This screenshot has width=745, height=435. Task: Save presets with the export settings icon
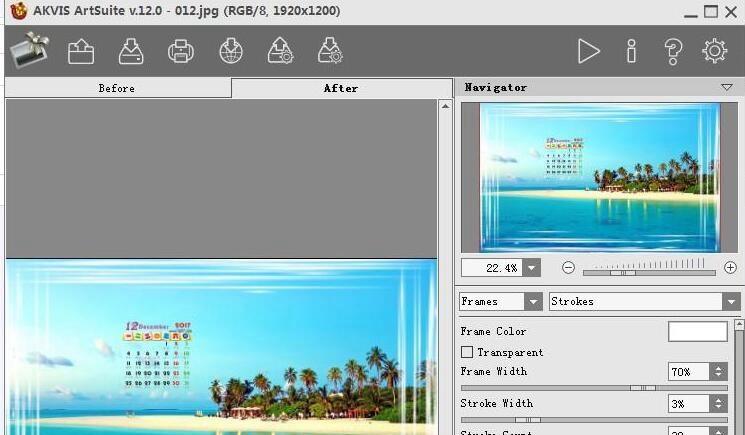pos(330,51)
